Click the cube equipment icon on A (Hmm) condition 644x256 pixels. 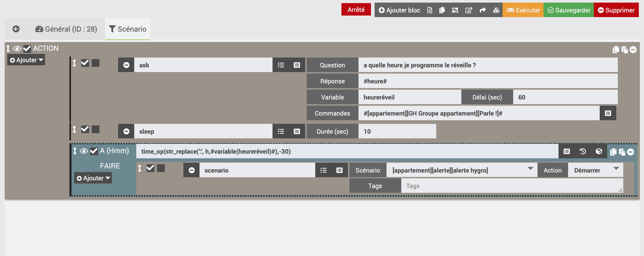(x=599, y=151)
